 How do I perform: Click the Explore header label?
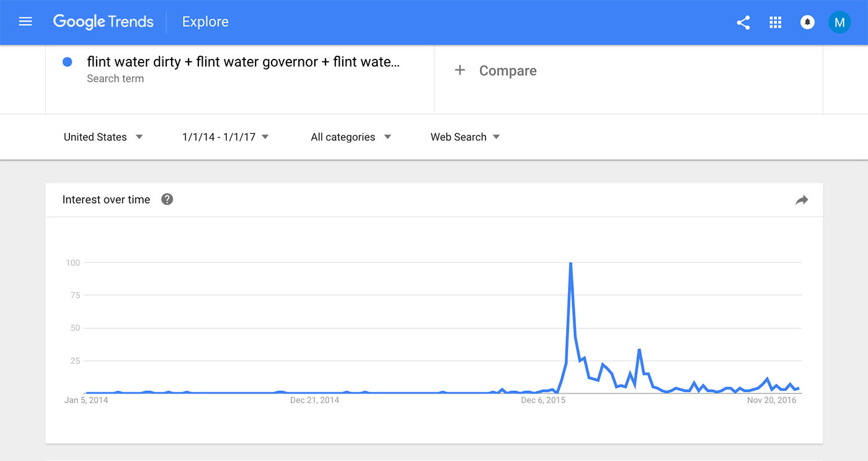click(205, 22)
